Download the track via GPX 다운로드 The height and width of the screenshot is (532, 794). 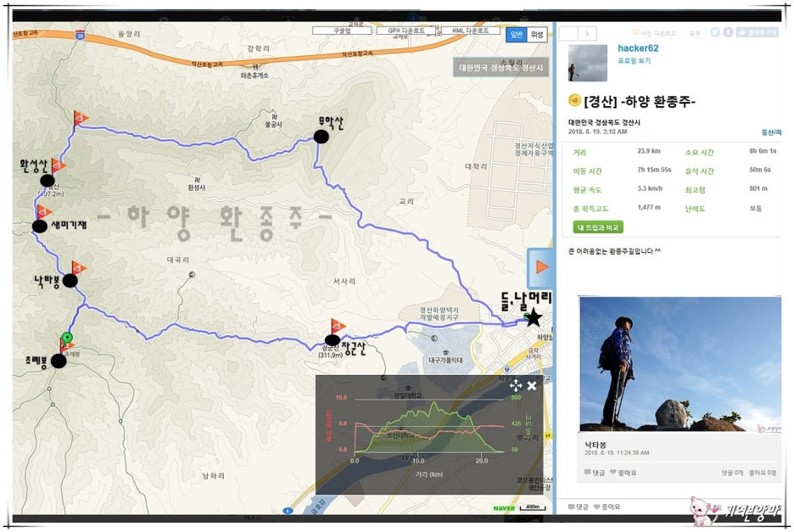coord(406,31)
